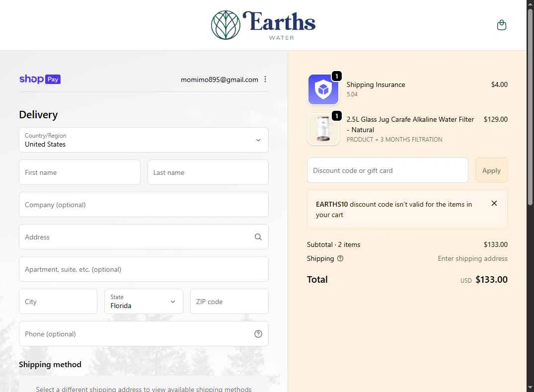This screenshot has width=534, height=392.
Task: Click the Company (optional) field
Action: click(x=144, y=205)
